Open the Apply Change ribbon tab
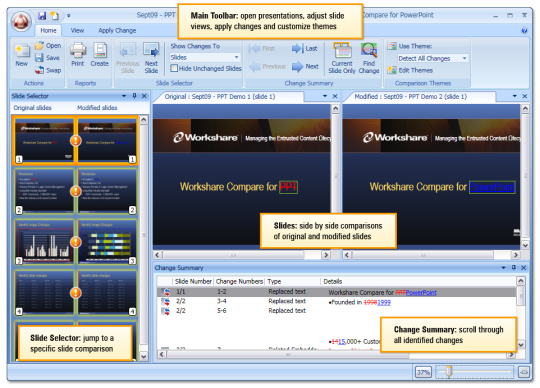 click(x=117, y=30)
